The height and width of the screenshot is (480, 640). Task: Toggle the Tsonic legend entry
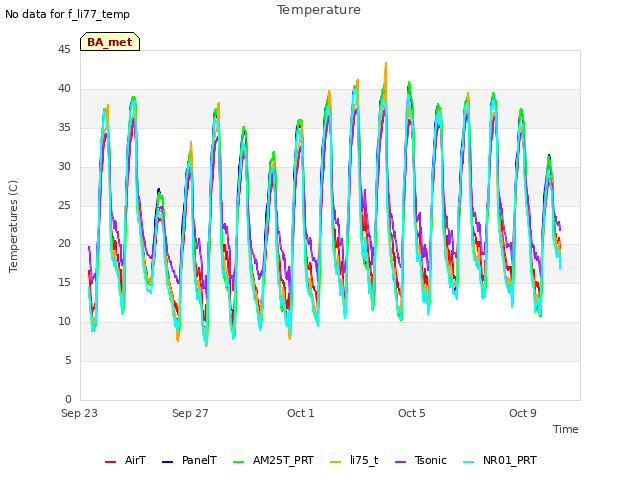[x=421, y=460]
